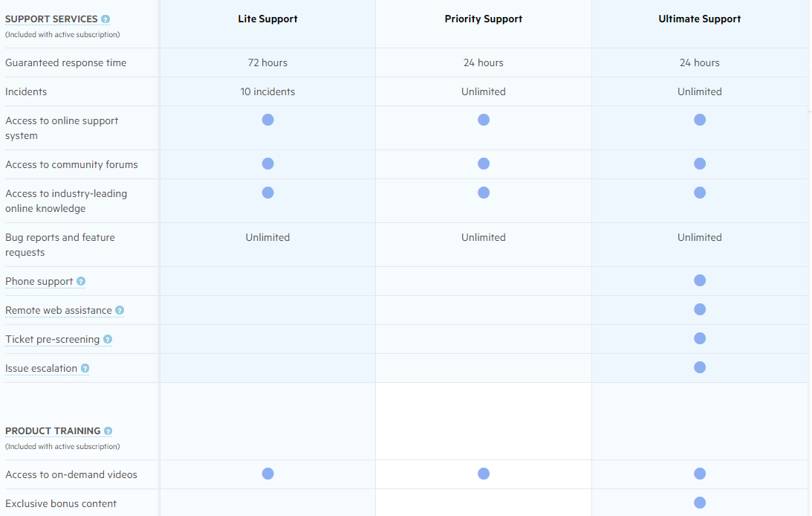Click help icon next to Support Services heading
Screen dimensions: 812x516
[x=105, y=19]
